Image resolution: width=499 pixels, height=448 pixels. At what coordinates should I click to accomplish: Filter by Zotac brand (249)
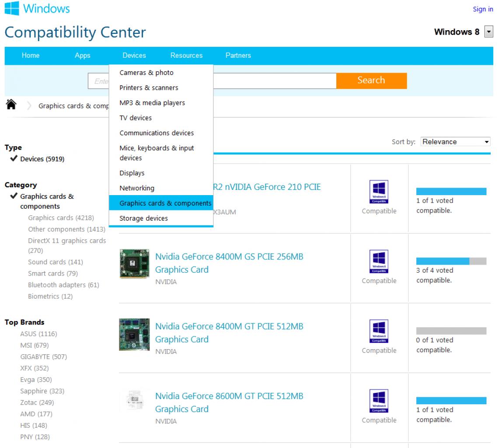click(x=37, y=402)
